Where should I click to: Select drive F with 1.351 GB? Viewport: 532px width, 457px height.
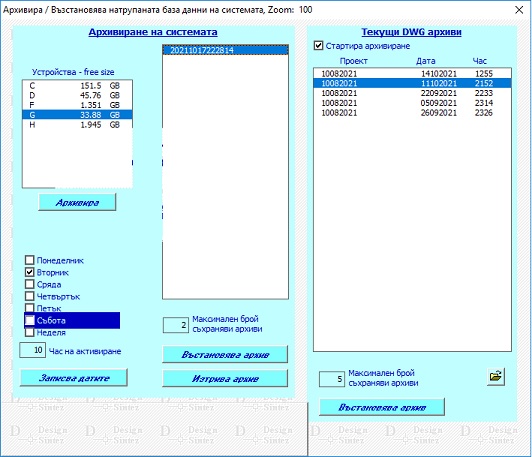[x=77, y=105]
